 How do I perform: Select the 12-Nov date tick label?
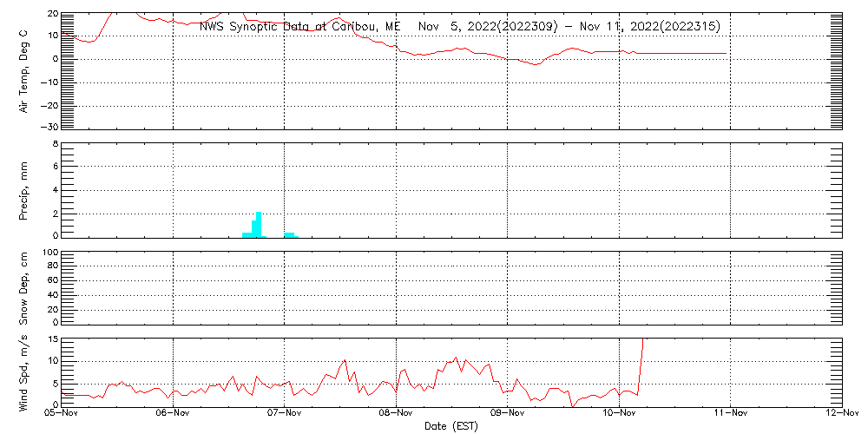click(x=841, y=414)
